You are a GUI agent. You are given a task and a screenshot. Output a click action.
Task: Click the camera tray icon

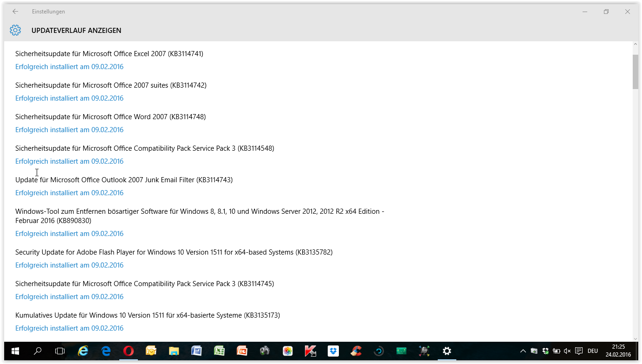click(534, 351)
